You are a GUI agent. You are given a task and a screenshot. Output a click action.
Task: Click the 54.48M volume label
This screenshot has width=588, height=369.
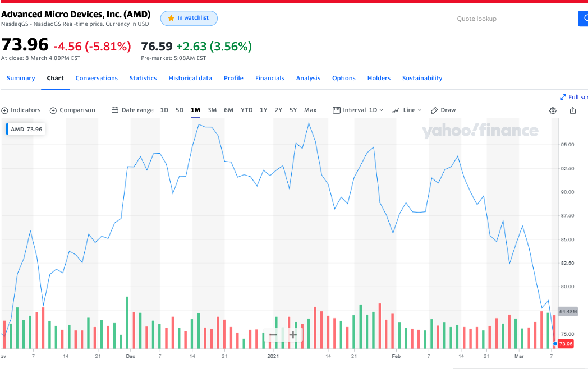pyautogui.click(x=568, y=312)
